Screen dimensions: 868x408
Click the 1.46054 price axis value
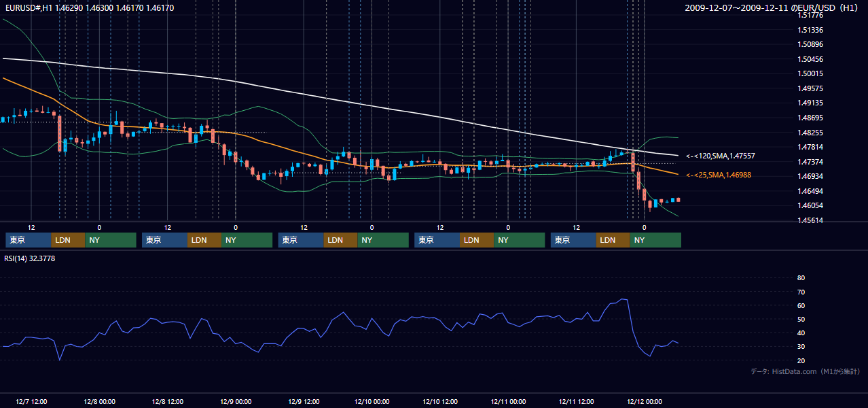click(x=810, y=205)
